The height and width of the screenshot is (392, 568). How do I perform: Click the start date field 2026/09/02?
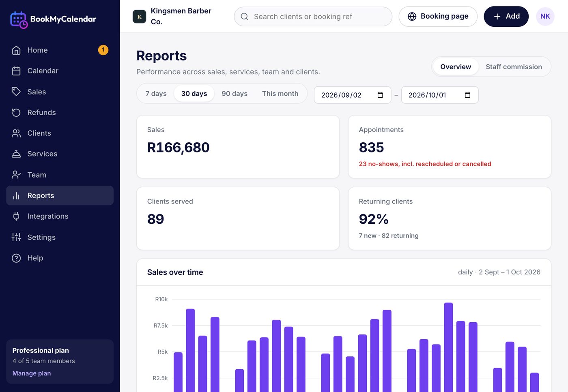point(352,95)
